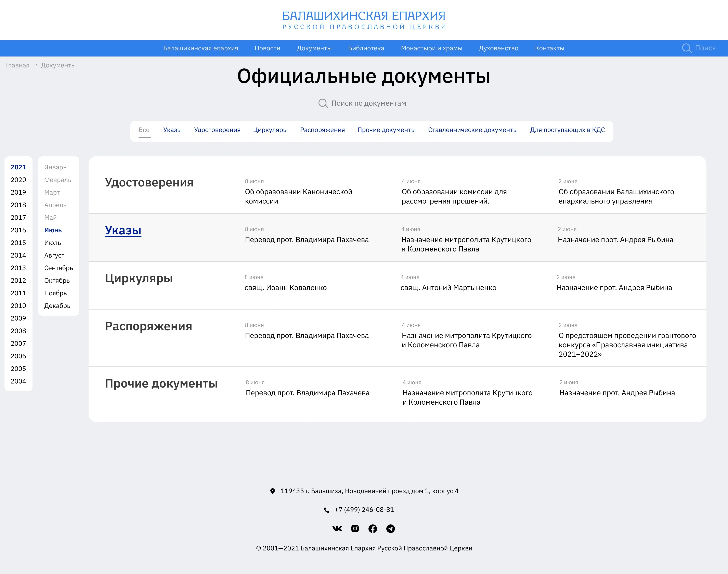Image resolution: width=728 pixels, height=574 pixels.
Task: Switch to 'Для поступающих в КДС' tab
Action: pyautogui.click(x=567, y=130)
